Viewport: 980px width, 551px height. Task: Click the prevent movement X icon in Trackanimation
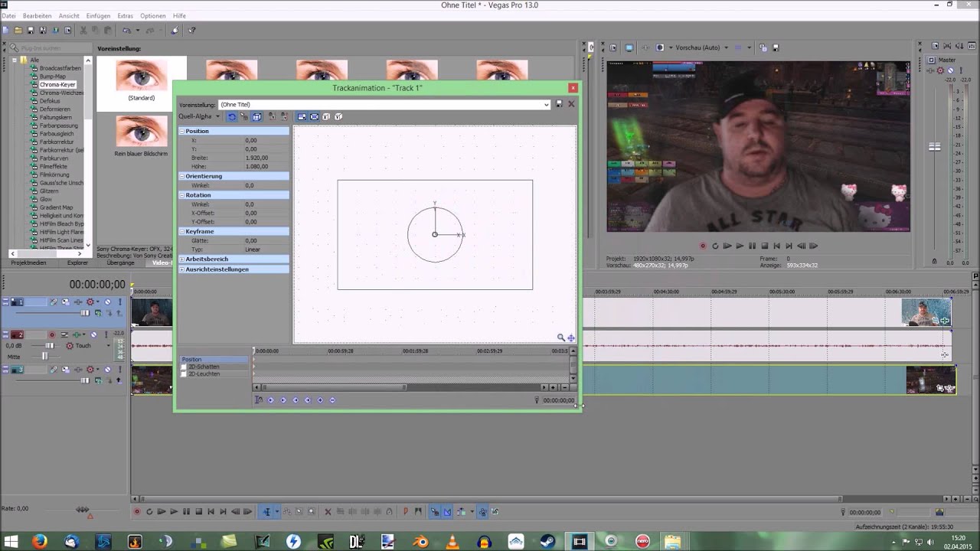click(271, 116)
